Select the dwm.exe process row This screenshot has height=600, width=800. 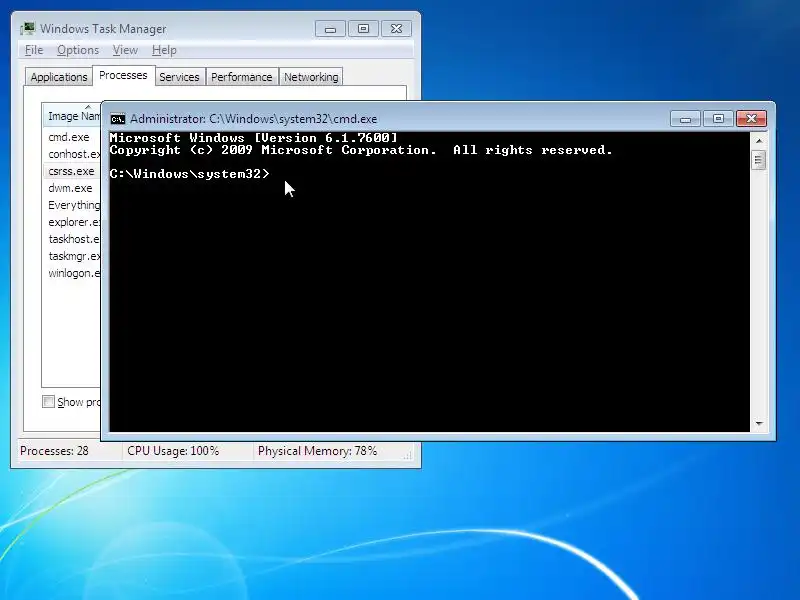coord(72,188)
